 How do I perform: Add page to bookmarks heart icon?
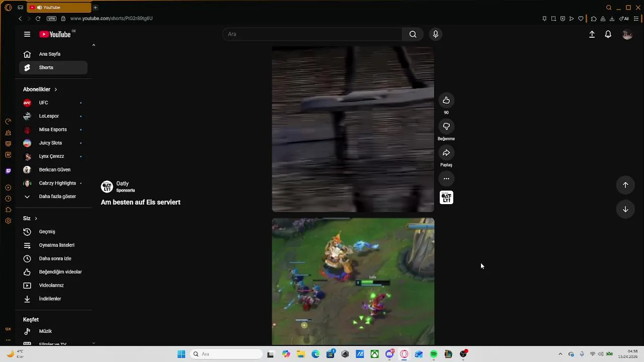581,19
